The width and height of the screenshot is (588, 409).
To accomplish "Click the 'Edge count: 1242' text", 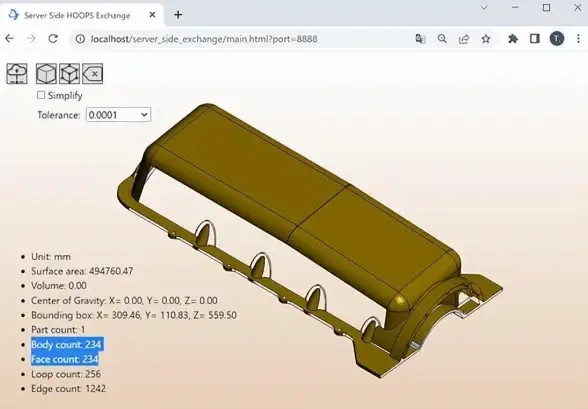I will point(68,389).
